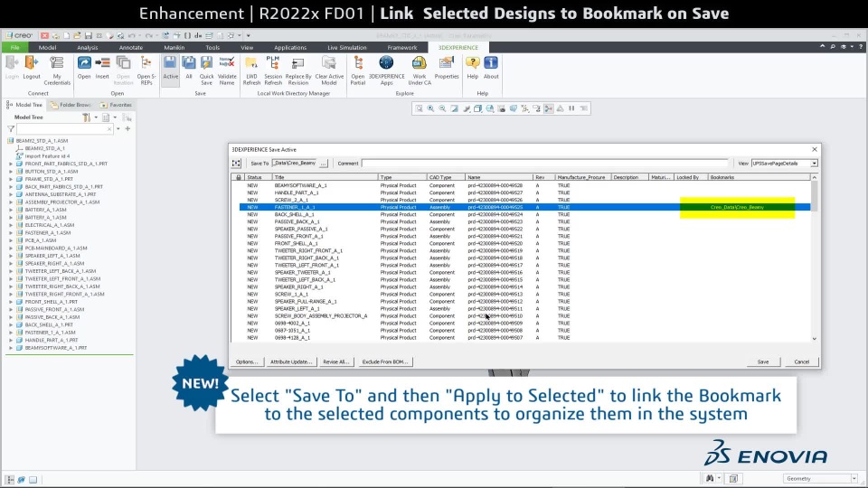Click the Logout icon in Connect group

(32, 63)
